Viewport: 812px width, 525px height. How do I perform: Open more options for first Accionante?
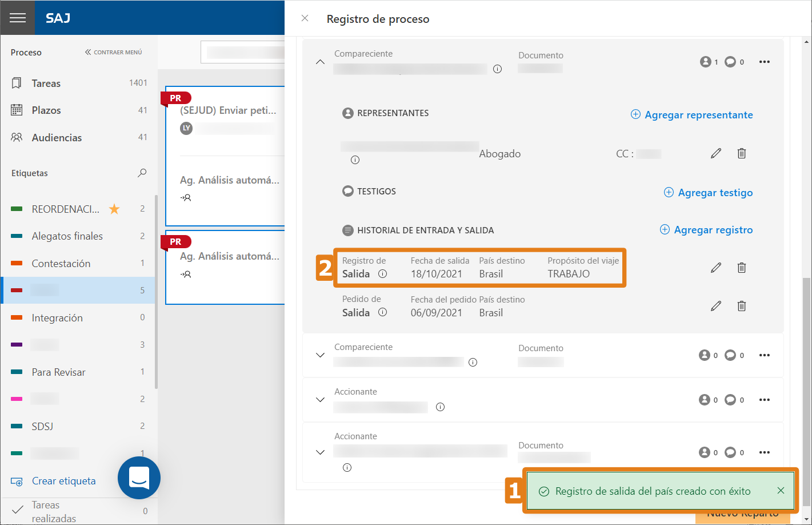pos(765,400)
